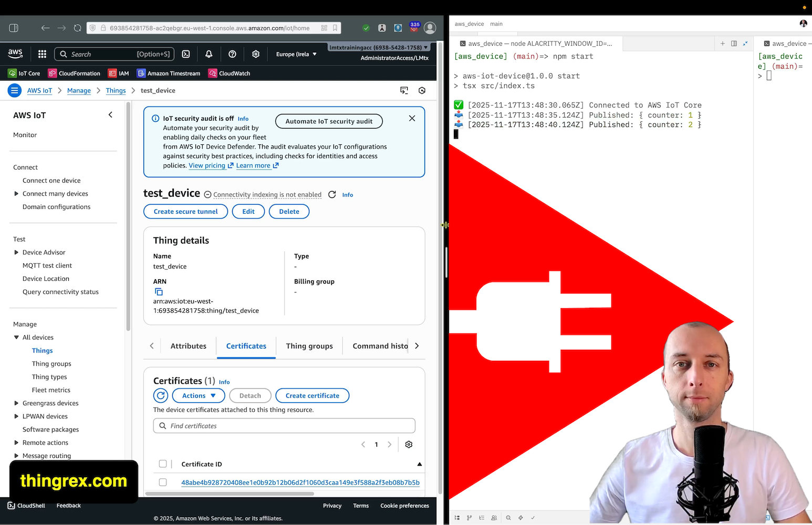Launch CloudShell from the bottom bar
The image size is (812, 525).
pyautogui.click(x=26, y=505)
